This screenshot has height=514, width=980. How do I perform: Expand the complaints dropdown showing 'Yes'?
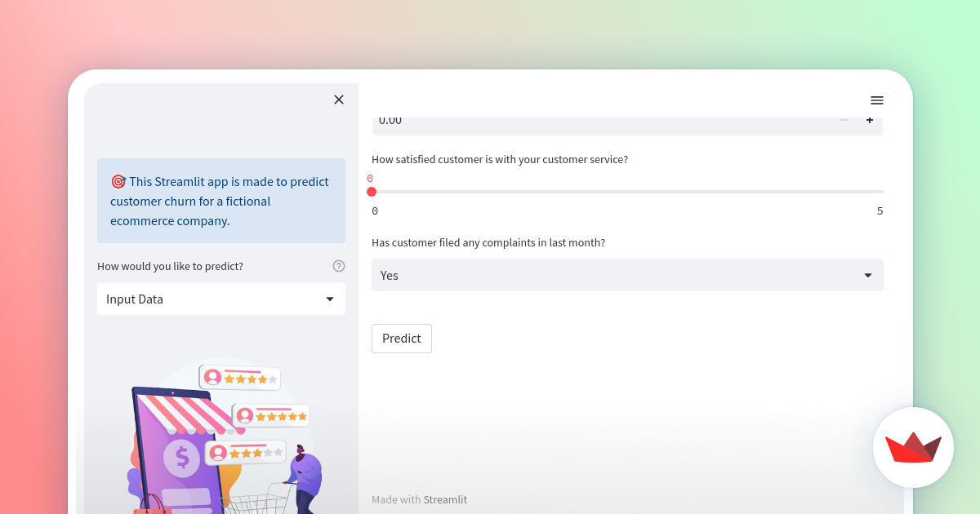pos(626,275)
